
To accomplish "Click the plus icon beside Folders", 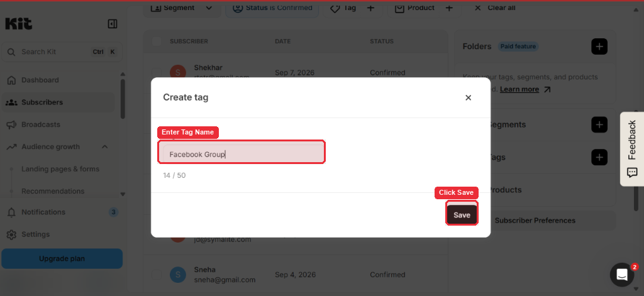I will (599, 47).
